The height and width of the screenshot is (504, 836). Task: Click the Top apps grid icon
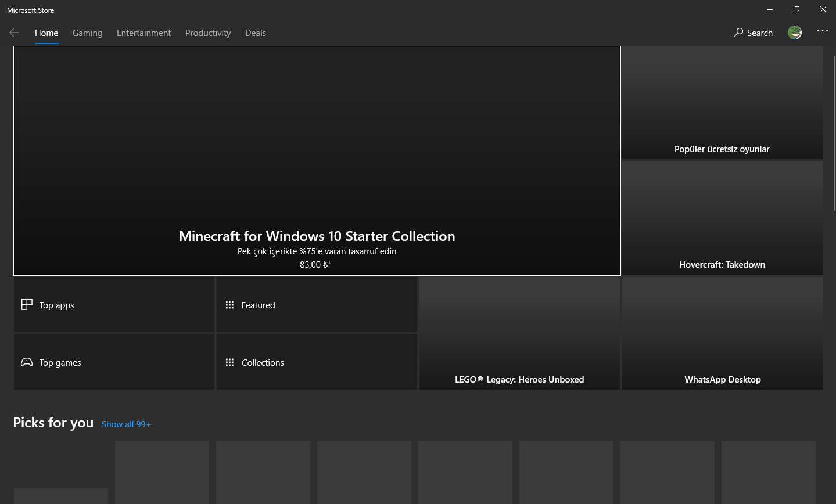[27, 305]
